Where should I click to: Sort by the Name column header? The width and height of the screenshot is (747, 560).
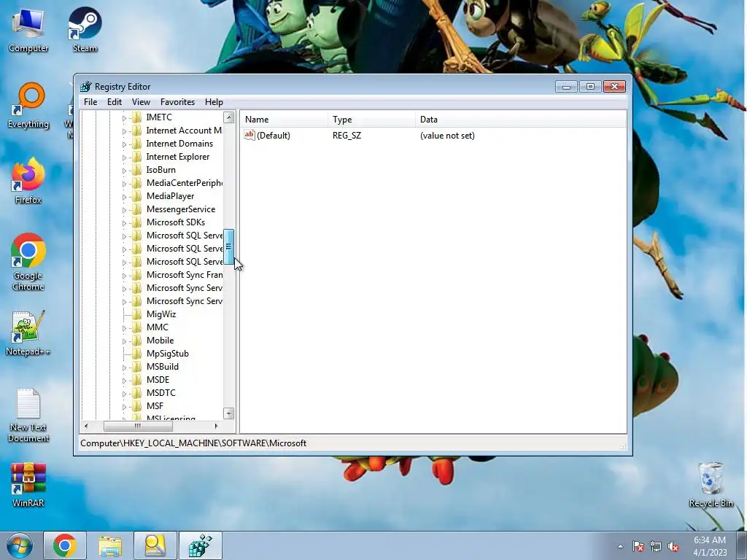coord(284,120)
